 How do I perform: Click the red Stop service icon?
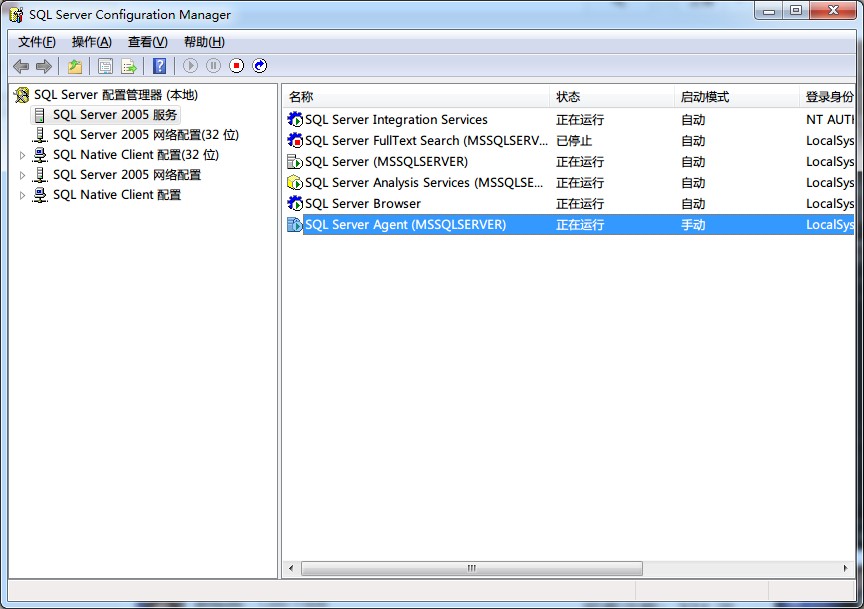click(237, 66)
